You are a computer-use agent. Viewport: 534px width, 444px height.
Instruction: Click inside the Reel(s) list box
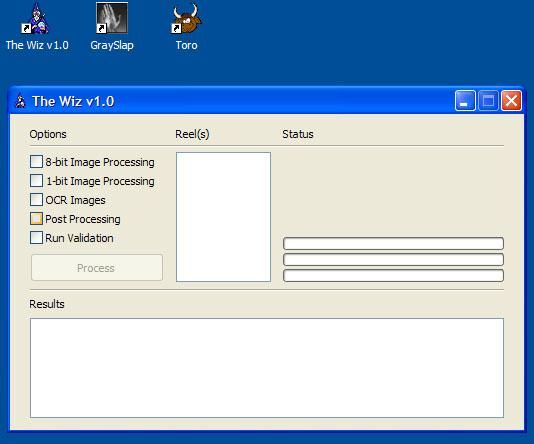click(223, 217)
